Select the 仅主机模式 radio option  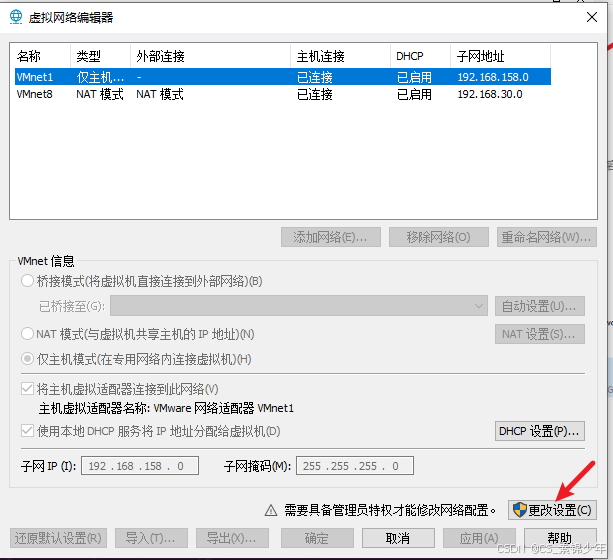tap(27, 359)
